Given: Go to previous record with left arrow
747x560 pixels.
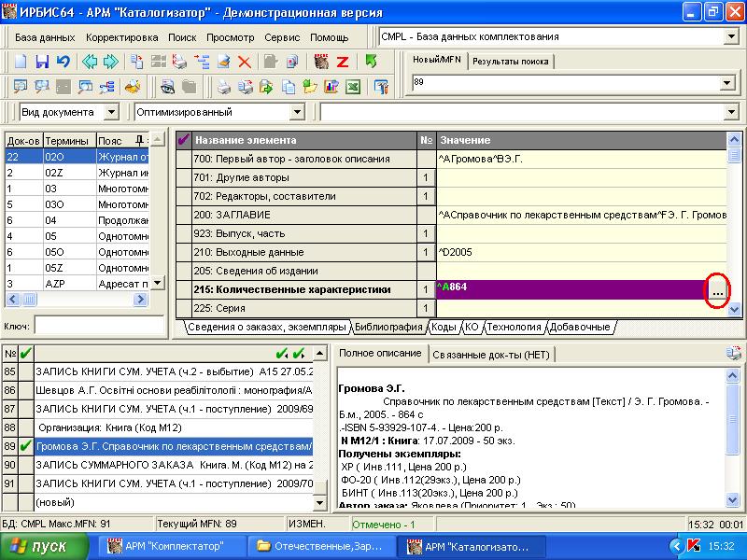Looking at the screenshot, I should [x=90, y=62].
